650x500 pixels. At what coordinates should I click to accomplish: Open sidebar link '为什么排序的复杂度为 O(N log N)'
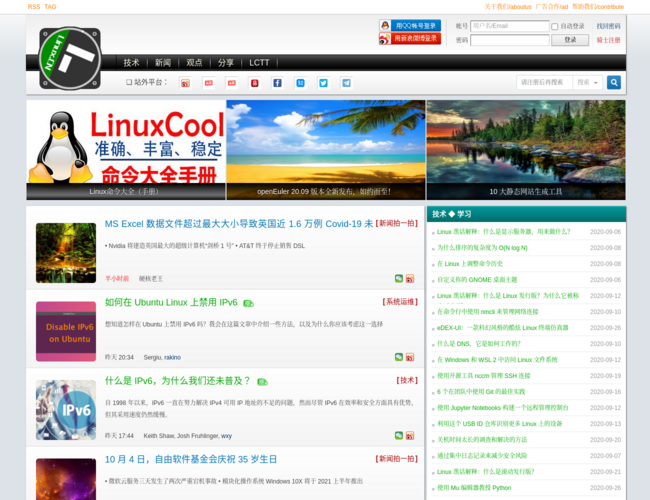pos(482,248)
